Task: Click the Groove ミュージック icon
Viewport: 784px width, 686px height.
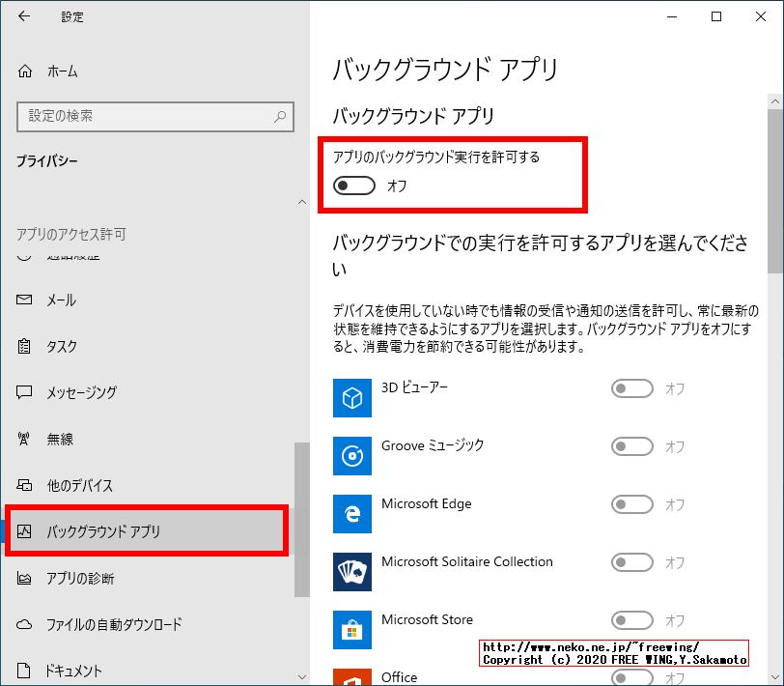Action: click(352, 456)
